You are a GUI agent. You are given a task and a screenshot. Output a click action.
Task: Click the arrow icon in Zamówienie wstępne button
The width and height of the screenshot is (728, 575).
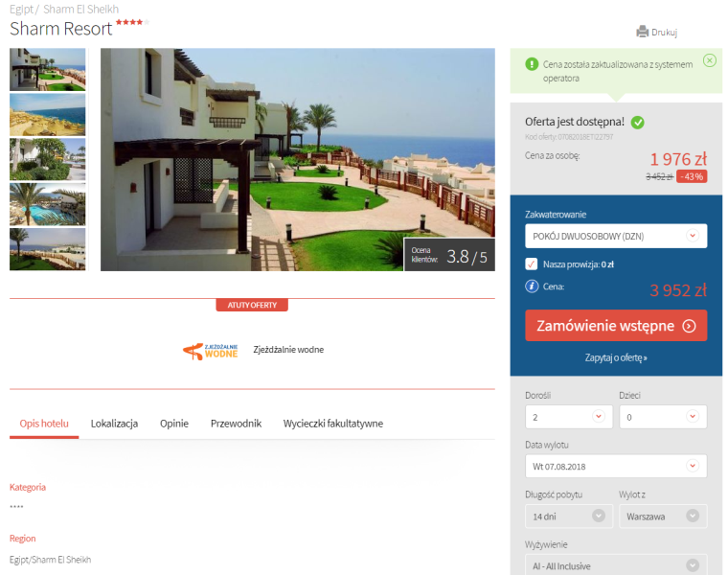[x=689, y=326]
